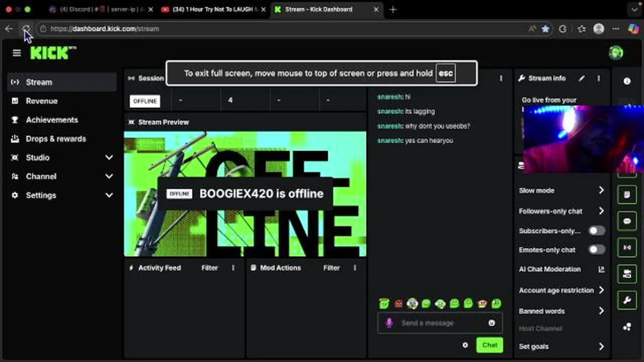644x362 pixels.
Task: Switch to the YouTube Try Not To Laugh tab
Action: point(213,9)
